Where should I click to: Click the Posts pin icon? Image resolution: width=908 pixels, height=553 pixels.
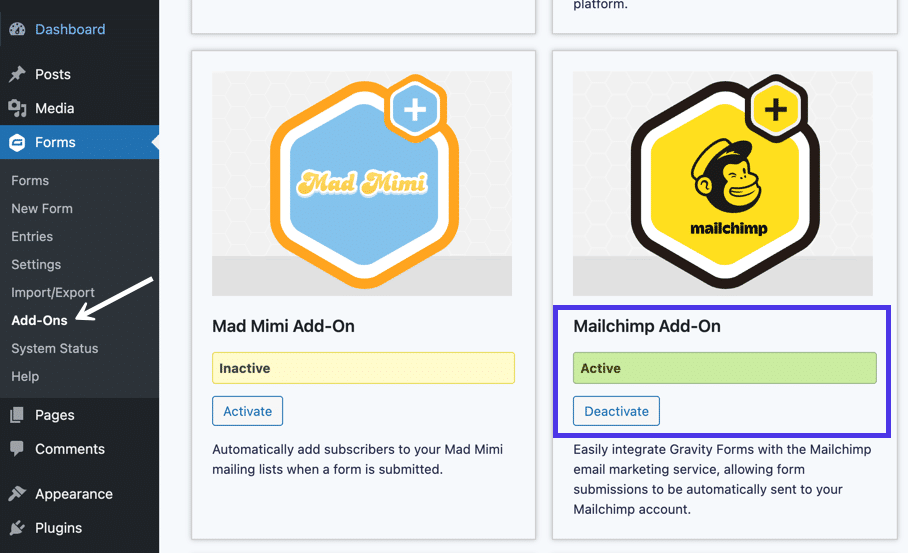(x=17, y=74)
